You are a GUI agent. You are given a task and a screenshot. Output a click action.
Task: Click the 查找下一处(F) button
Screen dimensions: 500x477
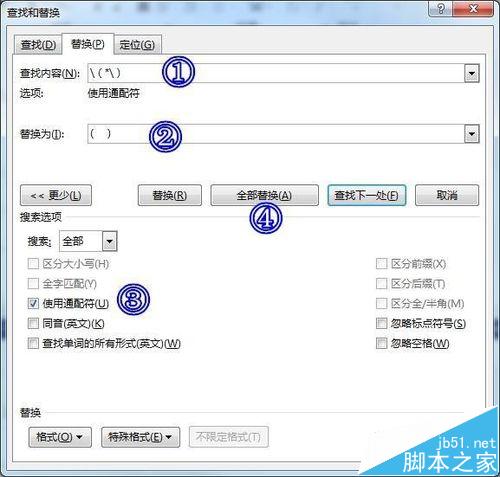[x=367, y=195]
